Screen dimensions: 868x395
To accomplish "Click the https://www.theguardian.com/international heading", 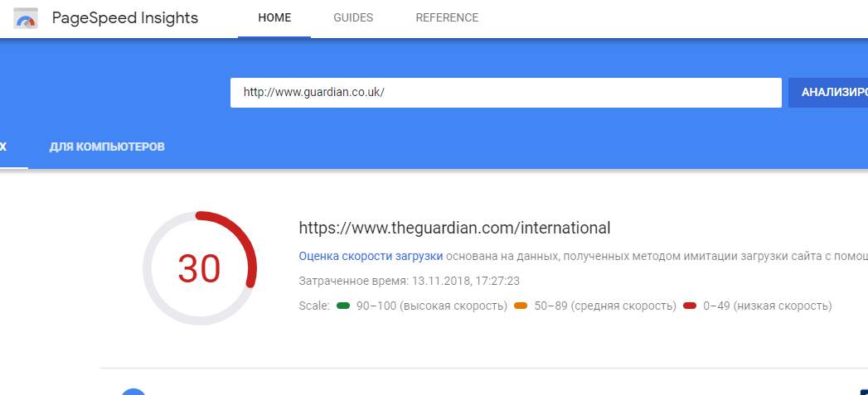I will [454, 228].
